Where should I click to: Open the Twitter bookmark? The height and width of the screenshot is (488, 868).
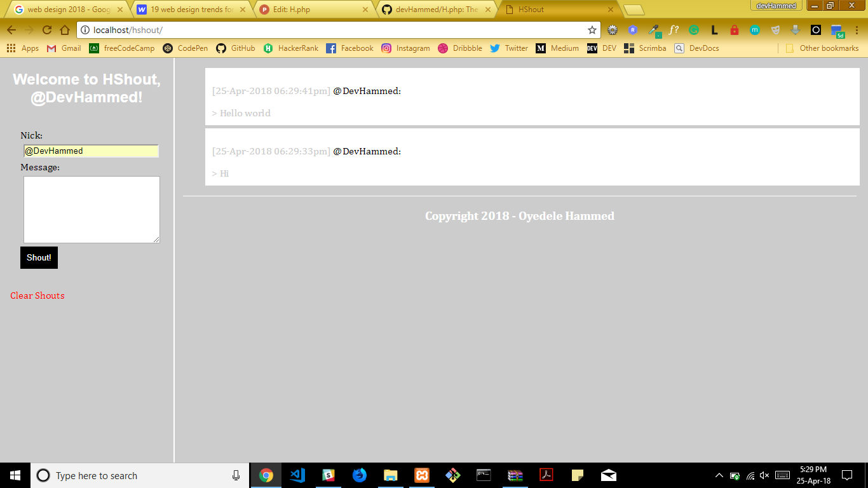(x=509, y=48)
